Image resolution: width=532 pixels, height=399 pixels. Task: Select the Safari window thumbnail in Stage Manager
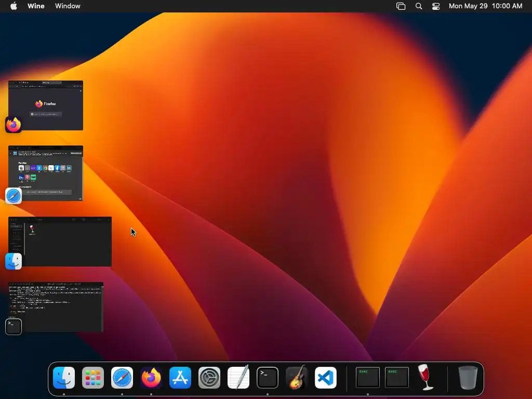pyautogui.click(x=46, y=173)
